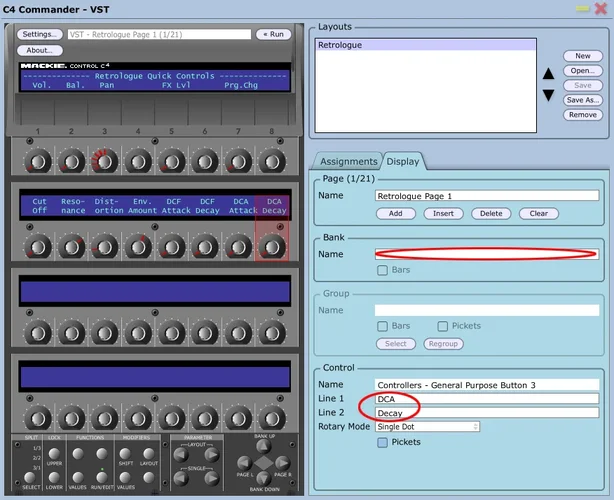Click the Split SELECT round button
This screenshot has height=500, width=614.
[x=30, y=477]
